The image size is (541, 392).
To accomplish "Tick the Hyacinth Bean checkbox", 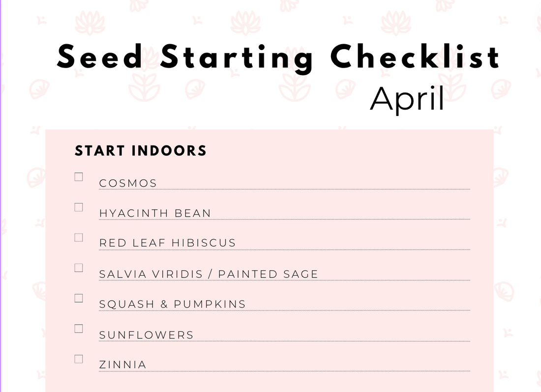I will pyautogui.click(x=79, y=207).
